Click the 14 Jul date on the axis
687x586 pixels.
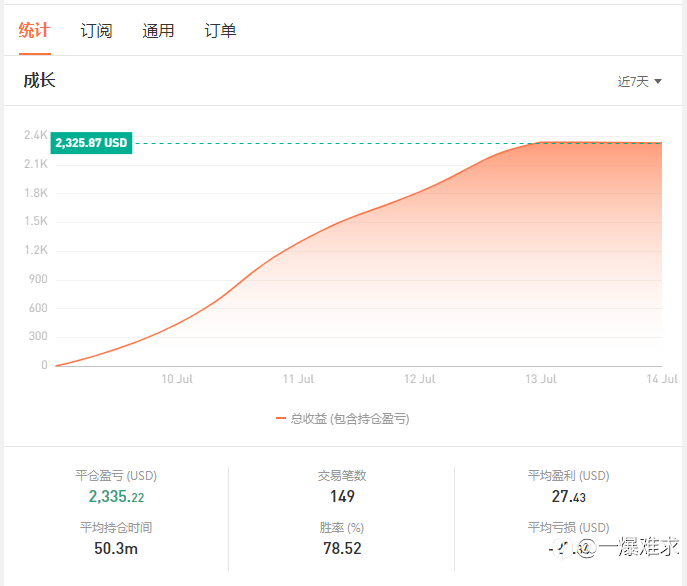tap(662, 379)
